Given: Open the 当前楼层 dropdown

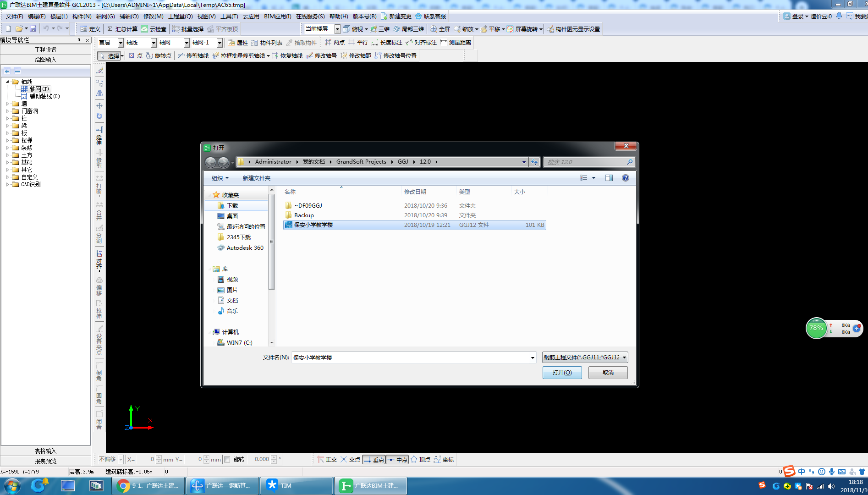Looking at the screenshot, I should point(337,29).
